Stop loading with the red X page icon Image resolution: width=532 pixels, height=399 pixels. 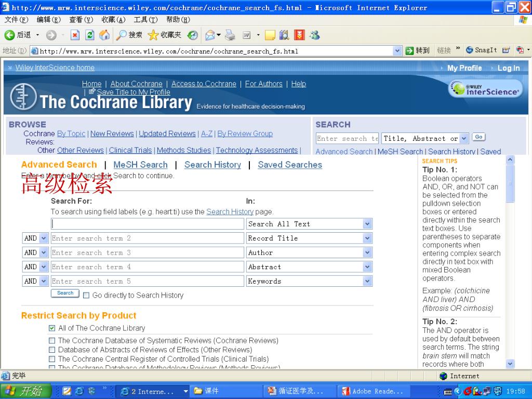point(75,35)
